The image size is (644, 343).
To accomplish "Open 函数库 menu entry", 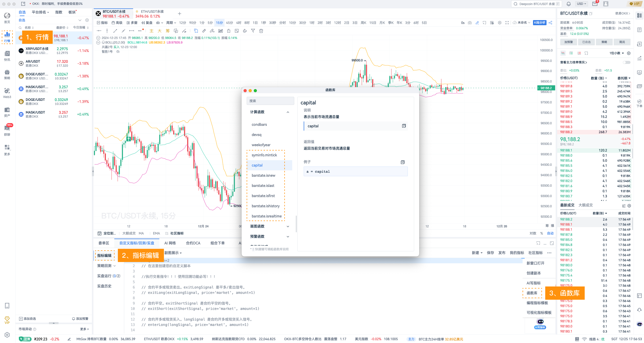I will click(532, 293).
